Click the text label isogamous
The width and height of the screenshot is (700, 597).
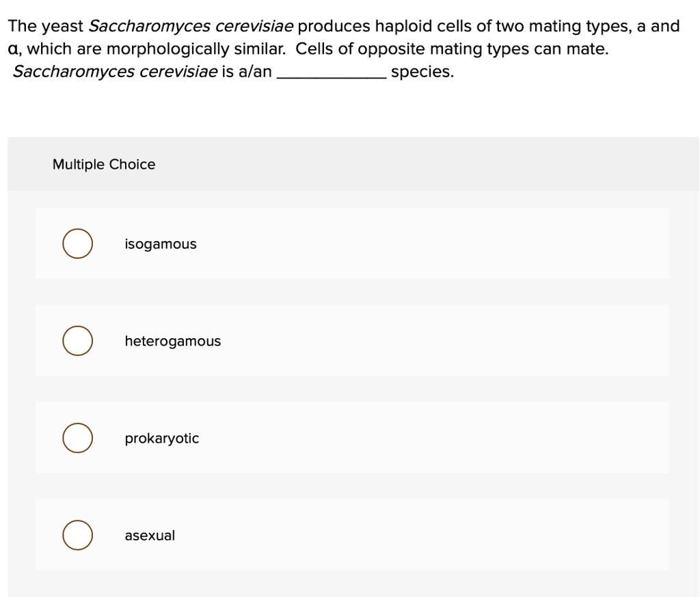click(x=160, y=243)
